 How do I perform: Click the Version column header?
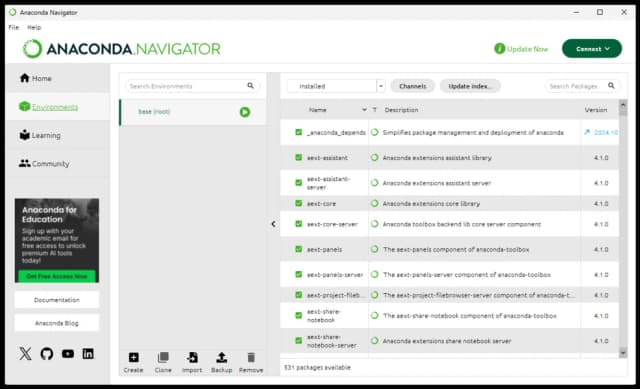coord(596,110)
